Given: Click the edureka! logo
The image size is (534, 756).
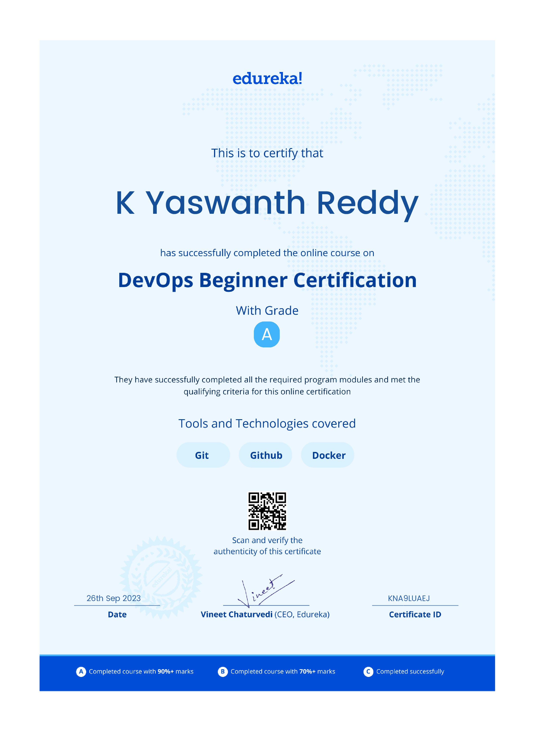Looking at the screenshot, I should click(267, 79).
